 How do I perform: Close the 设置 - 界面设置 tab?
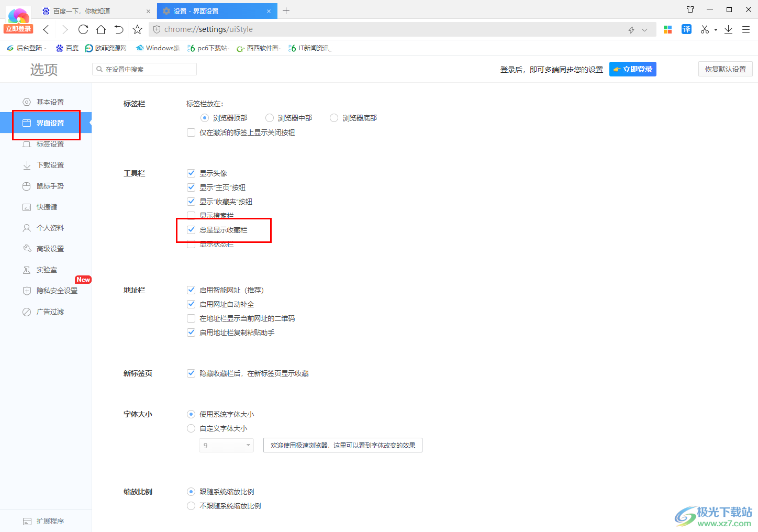pos(269,11)
